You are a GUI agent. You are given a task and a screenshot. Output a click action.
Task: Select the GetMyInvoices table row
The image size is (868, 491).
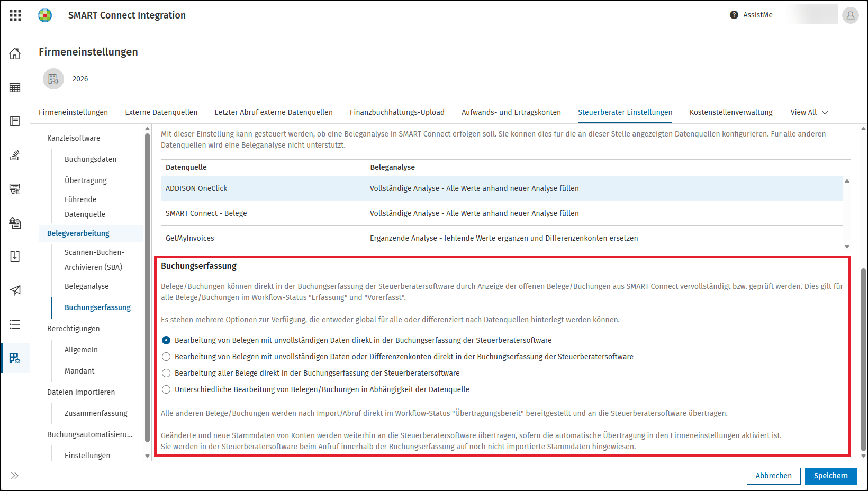[502, 238]
